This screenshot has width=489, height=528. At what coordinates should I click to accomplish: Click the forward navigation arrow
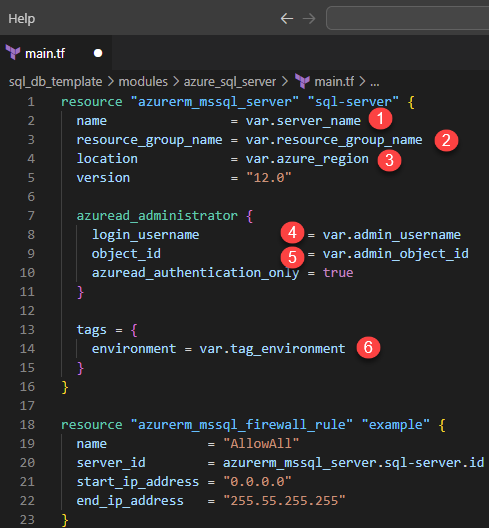309,19
